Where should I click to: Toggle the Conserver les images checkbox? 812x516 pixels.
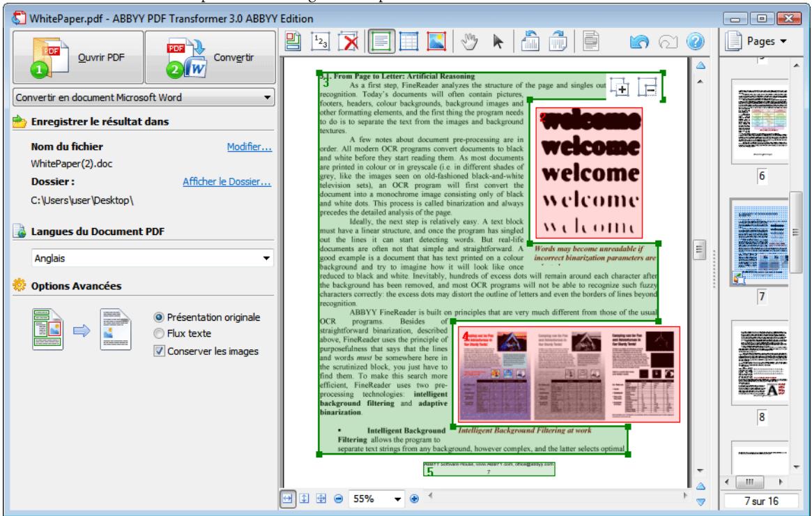coord(160,351)
